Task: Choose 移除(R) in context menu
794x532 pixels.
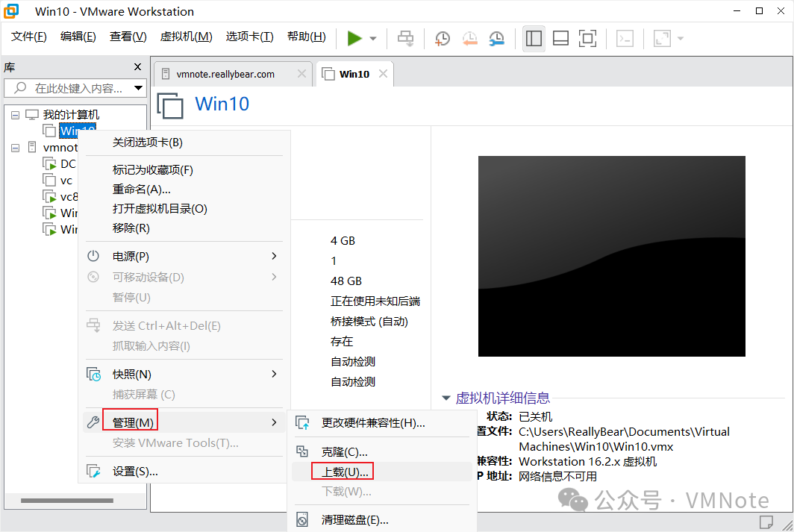Action: 131,228
